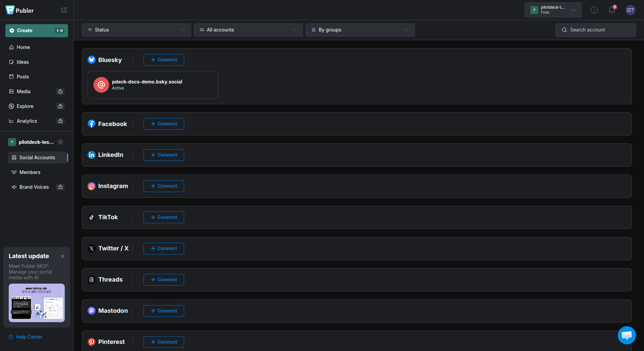Select Social Accounts in sidebar
Screen dimensions: 644x351
tap(38, 158)
